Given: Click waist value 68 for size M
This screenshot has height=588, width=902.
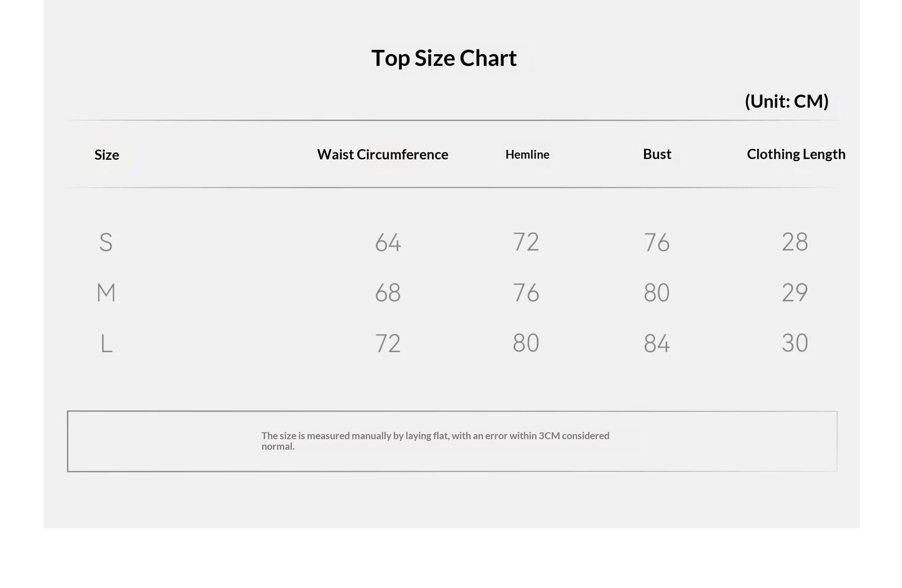Looking at the screenshot, I should click(x=388, y=293).
